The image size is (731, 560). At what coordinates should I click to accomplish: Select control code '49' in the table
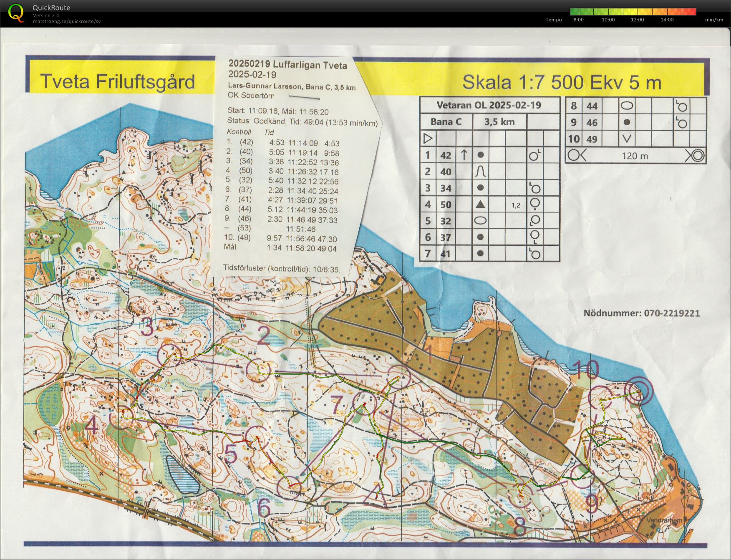pos(592,139)
